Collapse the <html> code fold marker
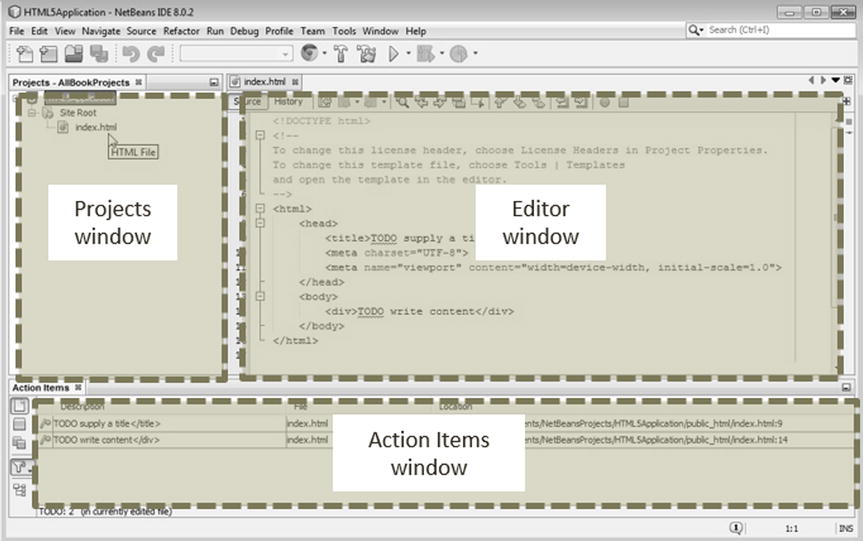 pos(260,209)
